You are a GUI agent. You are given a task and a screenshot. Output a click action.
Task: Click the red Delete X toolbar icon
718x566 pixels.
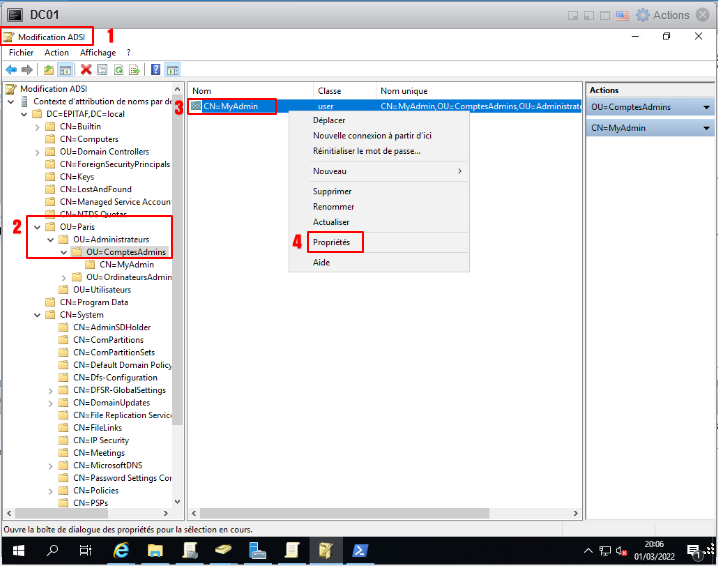(x=86, y=70)
